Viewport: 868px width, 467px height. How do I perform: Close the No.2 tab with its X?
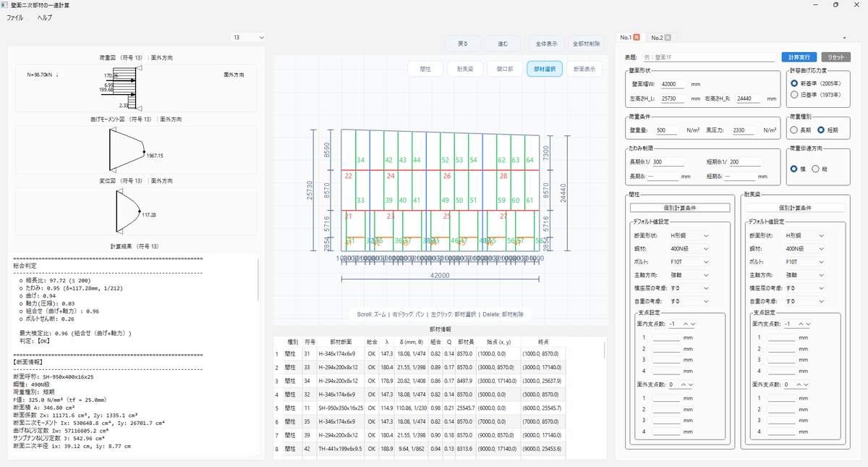pyautogui.click(x=668, y=38)
